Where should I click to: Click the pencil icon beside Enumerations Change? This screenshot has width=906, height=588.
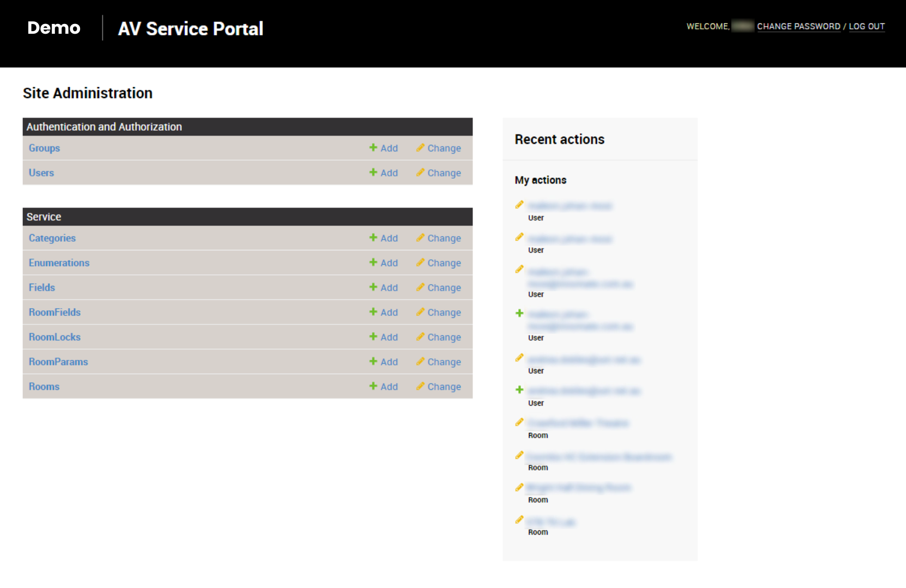[x=420, y=262]
